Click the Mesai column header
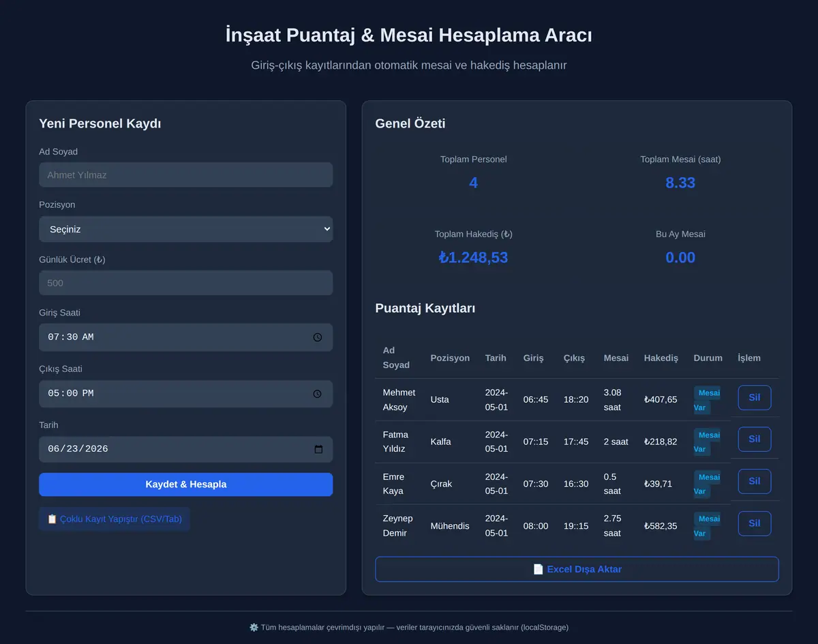818x644 pixels. coord(616,358)
